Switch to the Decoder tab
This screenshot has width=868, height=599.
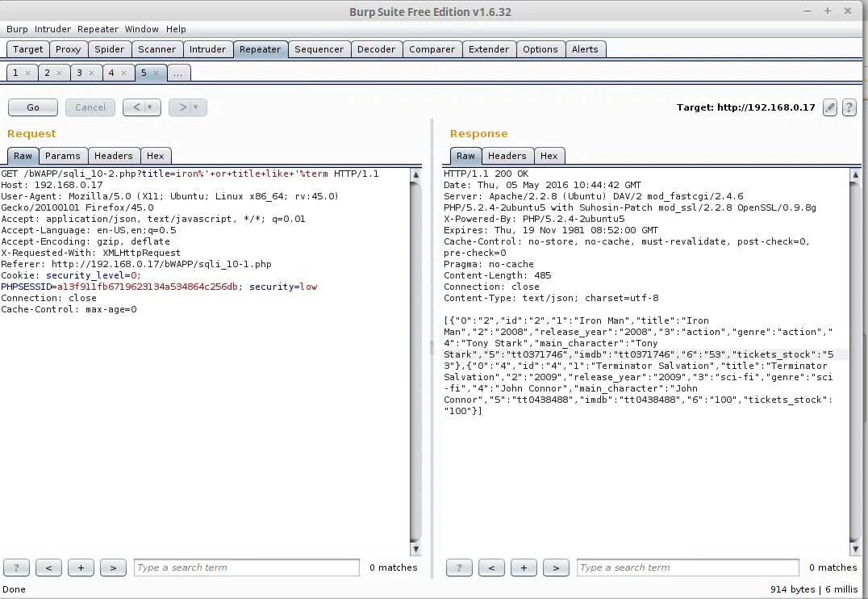[377, 49]
